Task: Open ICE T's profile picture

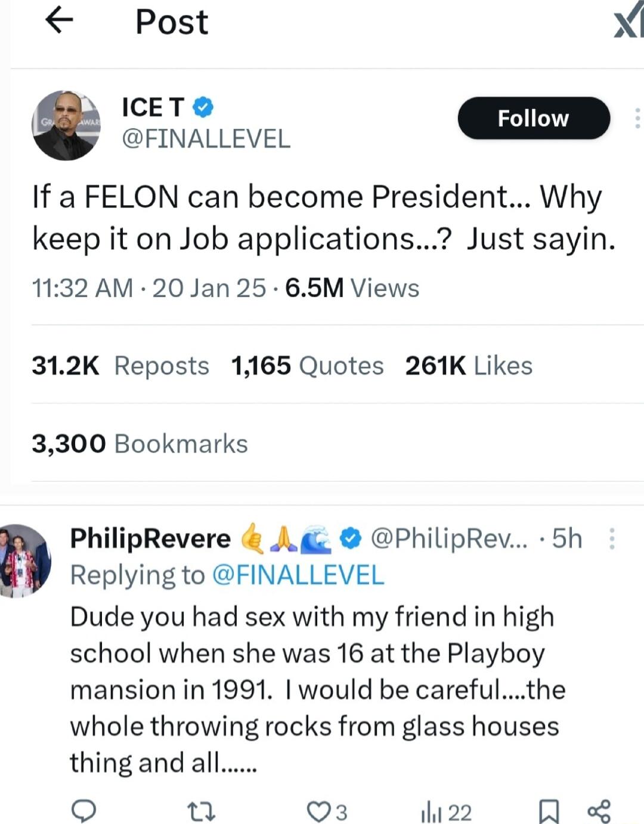Action: coord(66,125)
